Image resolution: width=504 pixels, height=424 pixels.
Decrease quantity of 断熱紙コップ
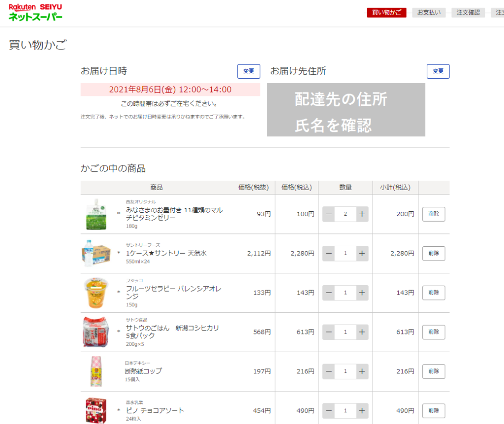point(329,371)
